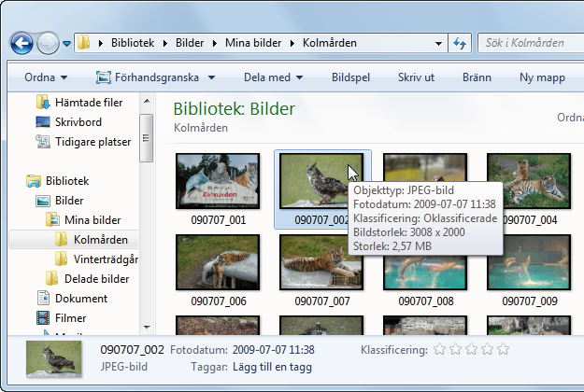
Task: Select the Vinterträdgår folder in the tree
Action: tap(106, 259)
